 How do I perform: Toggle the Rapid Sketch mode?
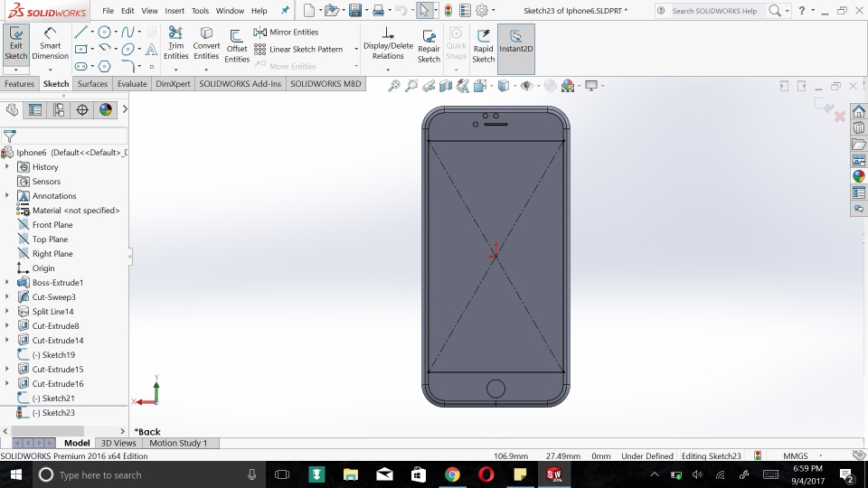coord(483,45)
